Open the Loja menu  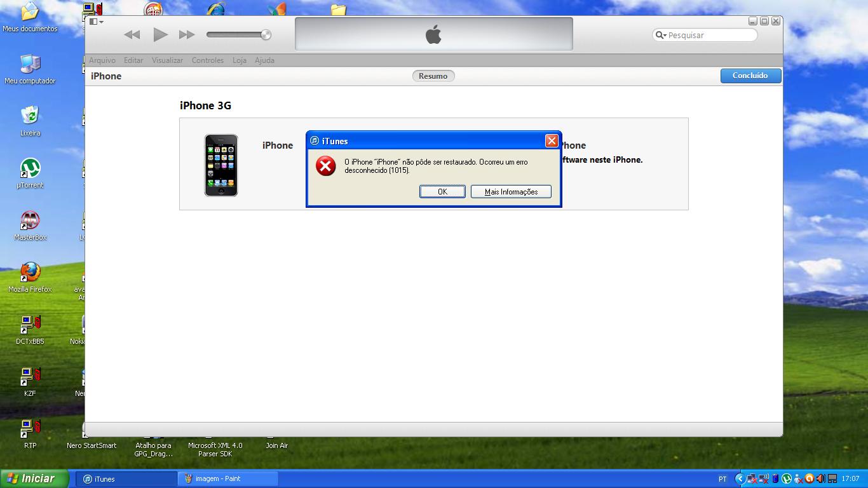240,60
